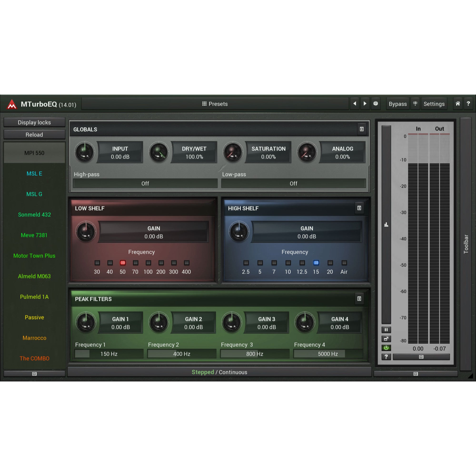The height and width of the screenshot is (476, 476).
Task: Select the 400 Hz low shelf frequency
Action: [187, 263]
